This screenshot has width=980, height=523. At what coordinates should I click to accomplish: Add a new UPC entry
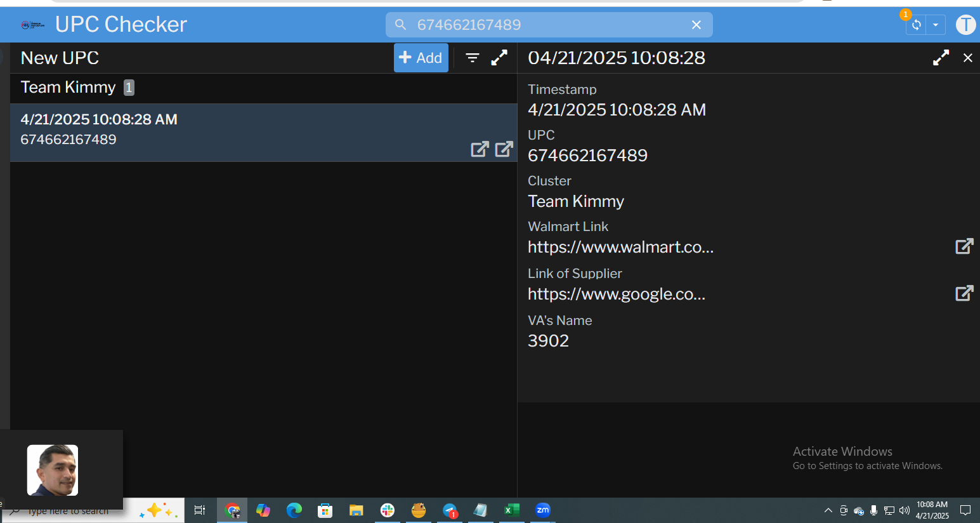[421, 58]
